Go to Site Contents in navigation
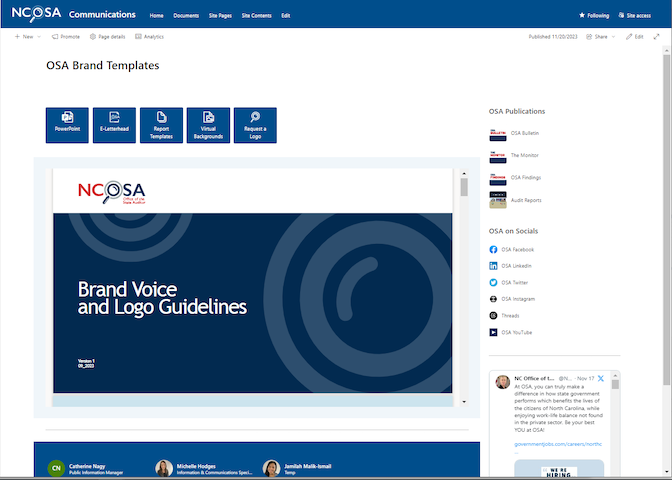This screenshot has width=672, height=480. coord(257,16)
